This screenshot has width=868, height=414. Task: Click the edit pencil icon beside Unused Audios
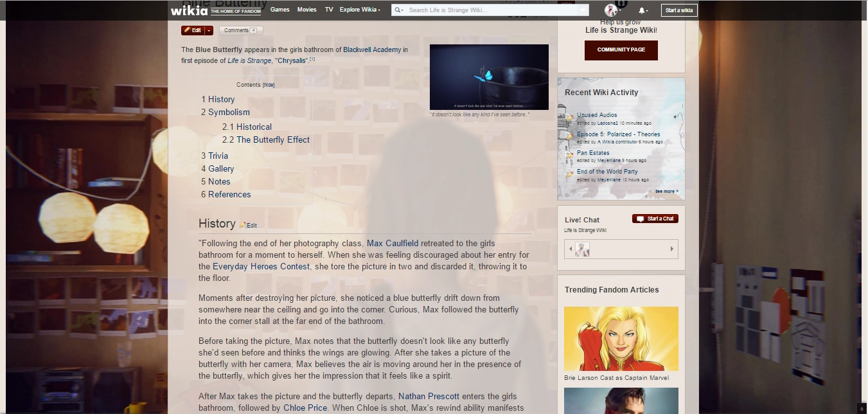click(569, 118)
